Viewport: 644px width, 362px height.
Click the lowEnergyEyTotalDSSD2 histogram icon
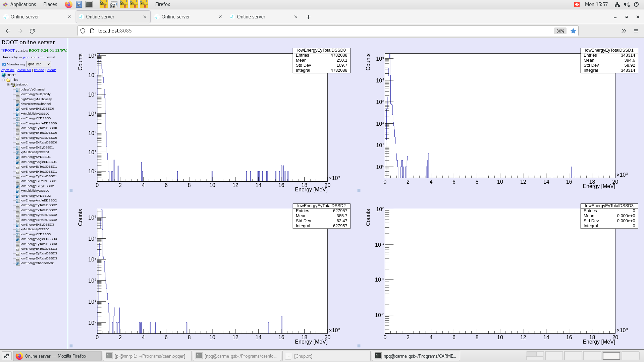click(17, 205)
